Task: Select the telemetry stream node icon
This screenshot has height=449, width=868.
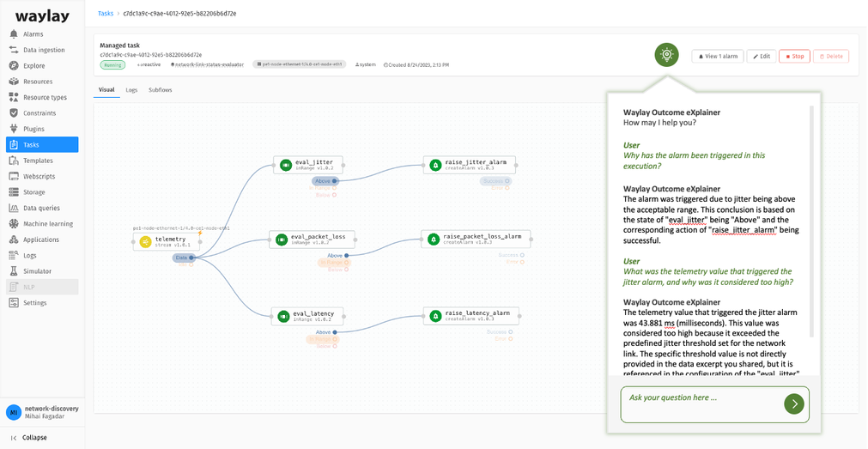Action: point(145,242)
